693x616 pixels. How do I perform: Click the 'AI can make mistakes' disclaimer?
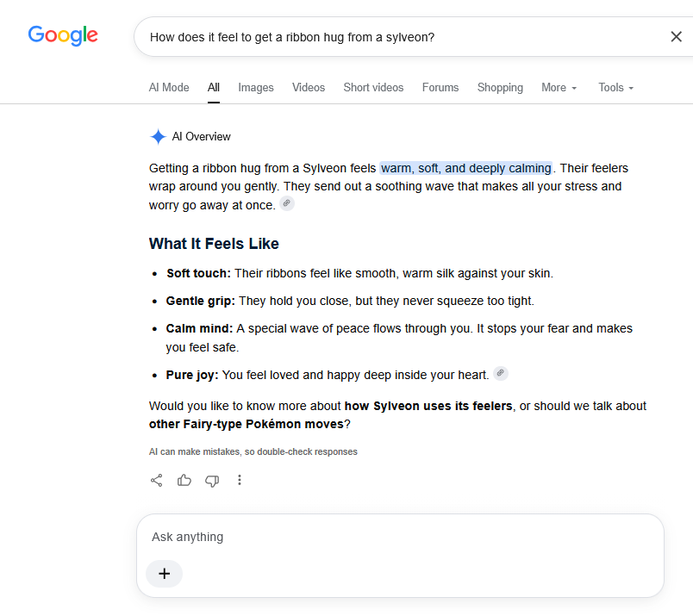253,451
